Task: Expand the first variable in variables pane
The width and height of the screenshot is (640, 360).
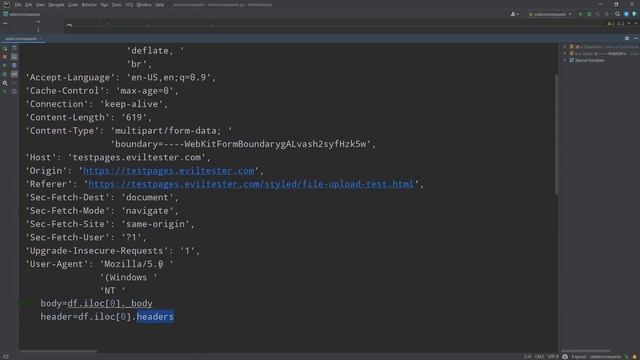Action: click(565, 47)
